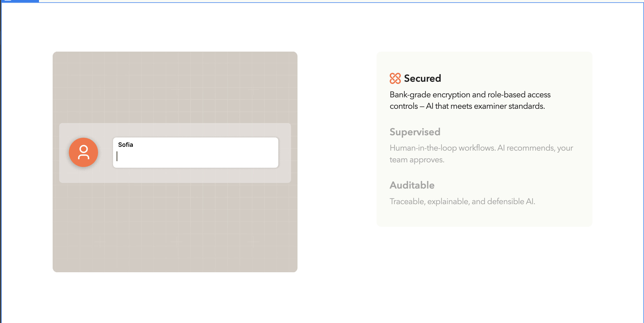Select the Secured heading
Viewport: 644px width, 323px height.
[422, 78]
